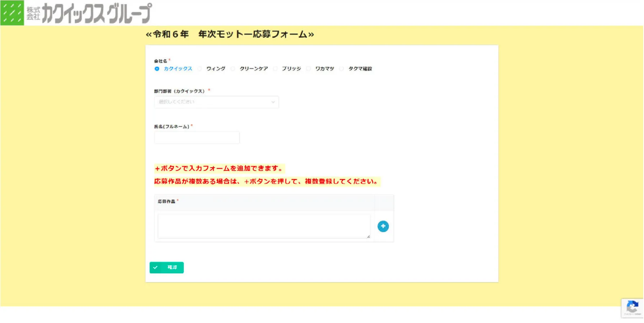The image size is (644, 323).
Task: Click the 応募作品 column header label
Action: tap(166, 202)
